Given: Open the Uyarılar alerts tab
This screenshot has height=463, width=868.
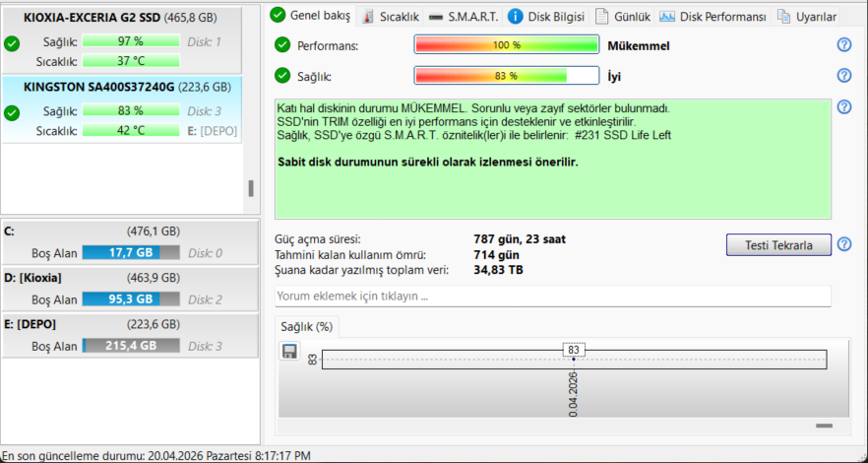Looking at the screenshot, I should pyautogui.click(x=807, y=17).
